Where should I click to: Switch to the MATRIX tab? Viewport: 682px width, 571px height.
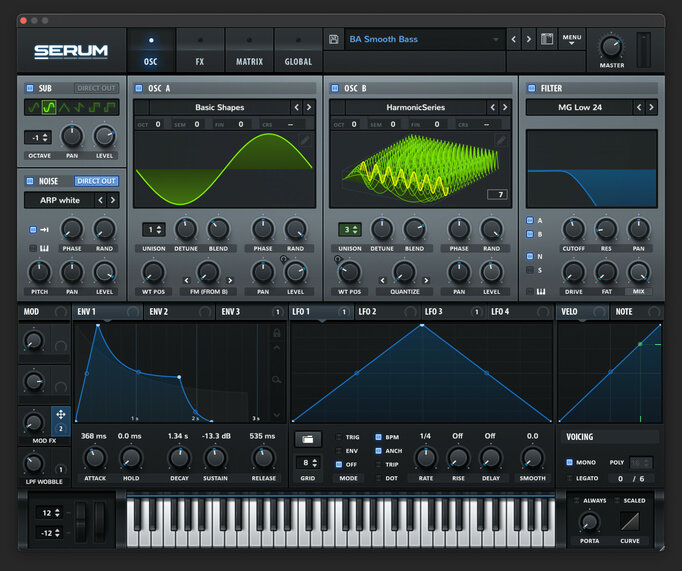pyautogui.click(x=249, y=50)
